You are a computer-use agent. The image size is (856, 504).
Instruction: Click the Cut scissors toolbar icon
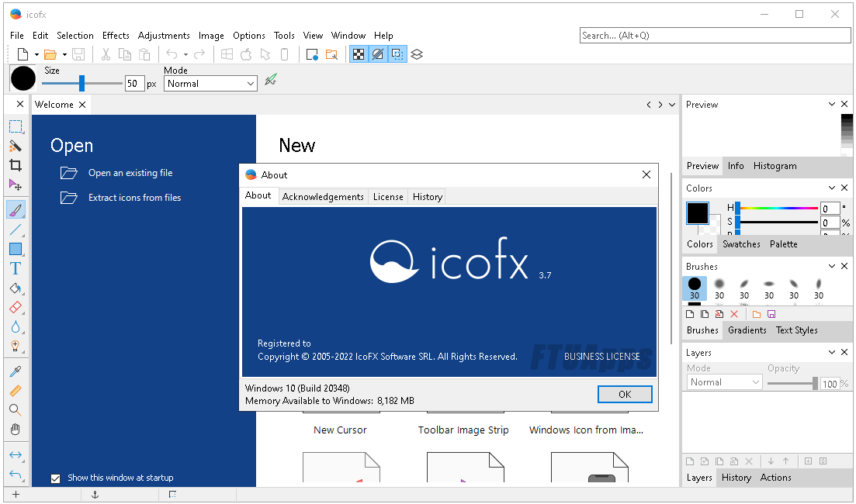106,54
